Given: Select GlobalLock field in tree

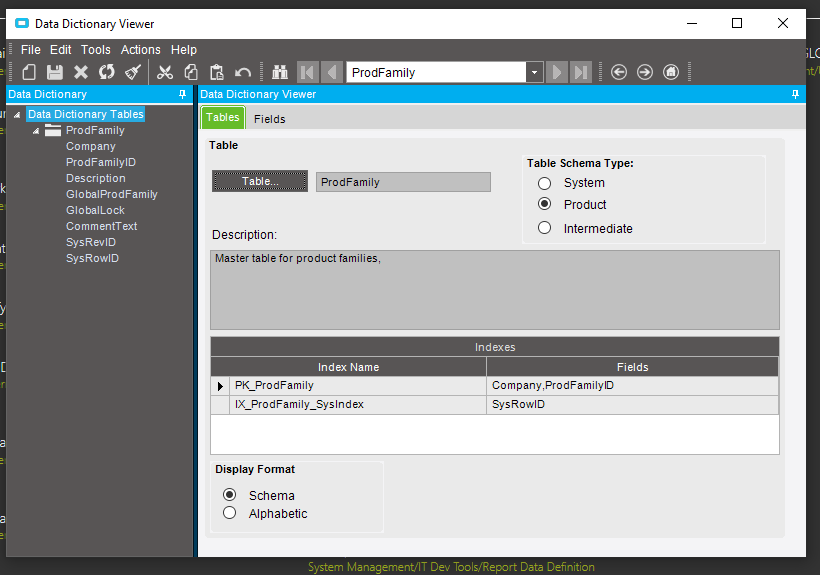Looking at the screenshot, I should 95,210.
